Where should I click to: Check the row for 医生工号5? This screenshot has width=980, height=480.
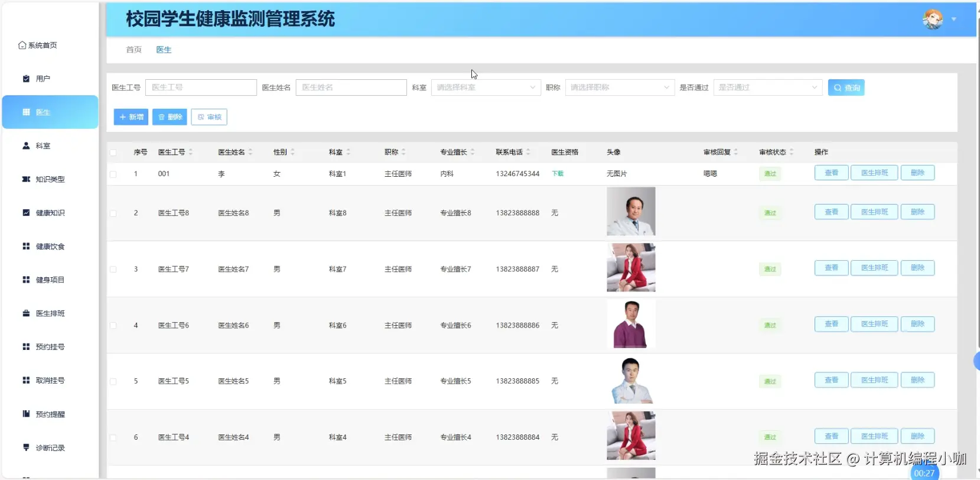(x=113, y=382)
